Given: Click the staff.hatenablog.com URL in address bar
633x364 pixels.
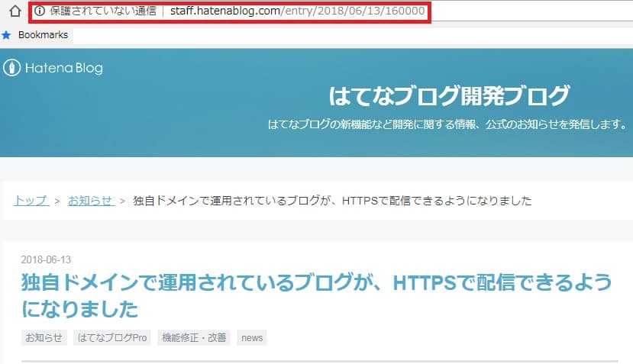Looking at the screenshot, I should [298, 11].
